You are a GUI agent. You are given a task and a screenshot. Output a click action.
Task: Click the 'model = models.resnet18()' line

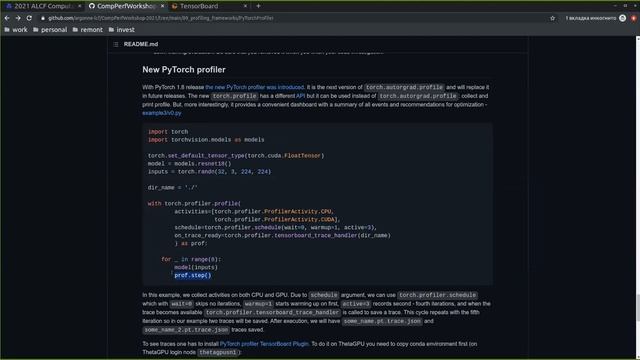pos(189,164)
